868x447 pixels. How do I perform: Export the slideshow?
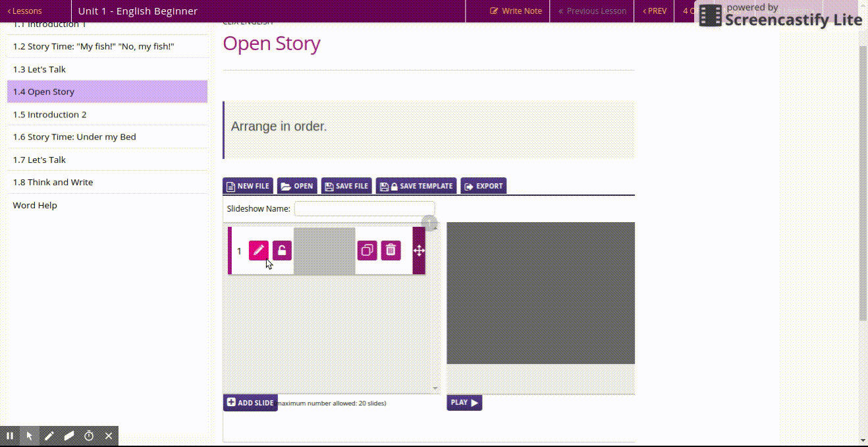coord(483,186)
